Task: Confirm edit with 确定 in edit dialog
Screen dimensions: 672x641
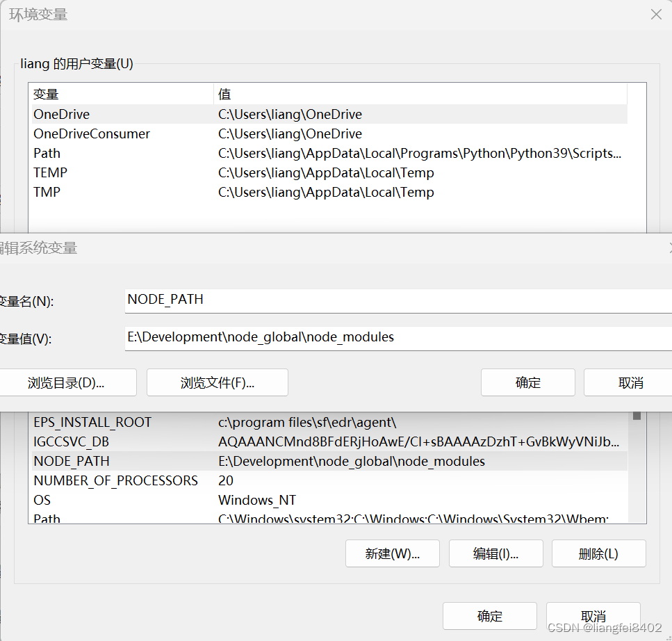Action: pyautogui.click(x=527, y=382)
